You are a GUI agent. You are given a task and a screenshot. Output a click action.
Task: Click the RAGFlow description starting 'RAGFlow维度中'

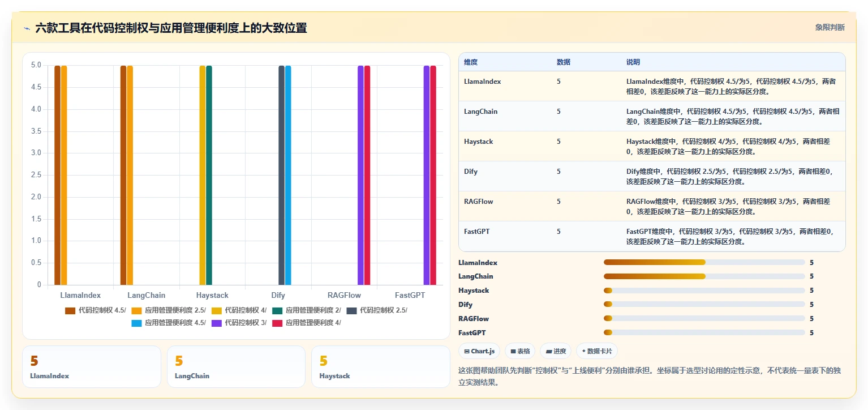[729, 207]
